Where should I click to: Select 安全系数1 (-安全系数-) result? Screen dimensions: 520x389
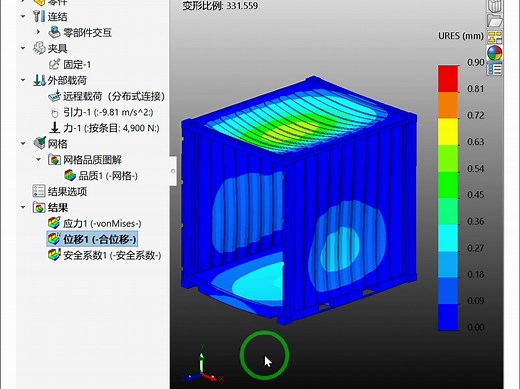pyautogui.click(x=112, y=255)
